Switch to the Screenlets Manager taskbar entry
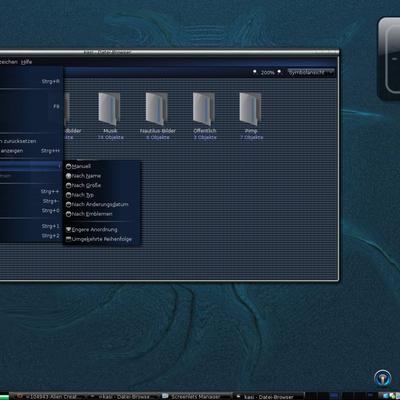This screenshot has width=400, height=400. [195, 397]
